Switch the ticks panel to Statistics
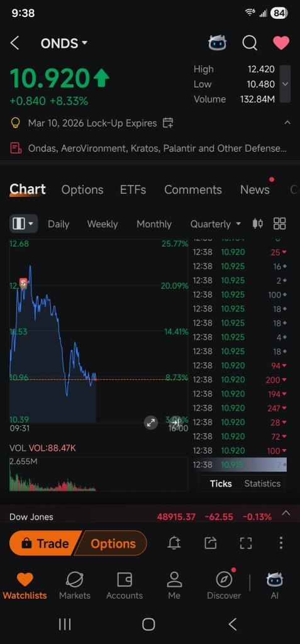The image size is (300, 644). [262, 484]
